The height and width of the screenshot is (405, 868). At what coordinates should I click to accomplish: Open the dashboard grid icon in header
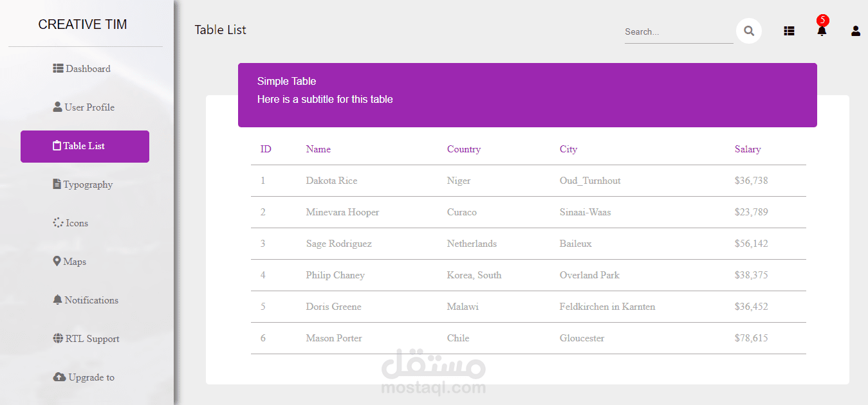coord(789,31)
